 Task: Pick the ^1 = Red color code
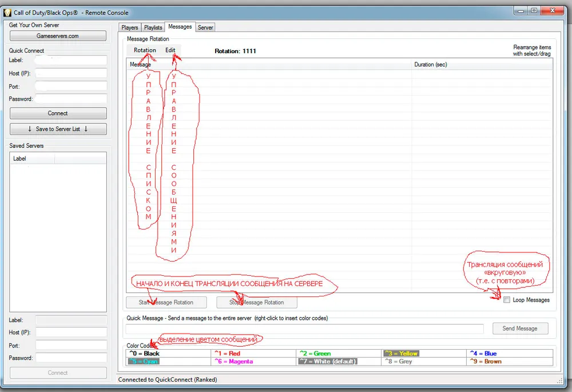pos(227,354)
